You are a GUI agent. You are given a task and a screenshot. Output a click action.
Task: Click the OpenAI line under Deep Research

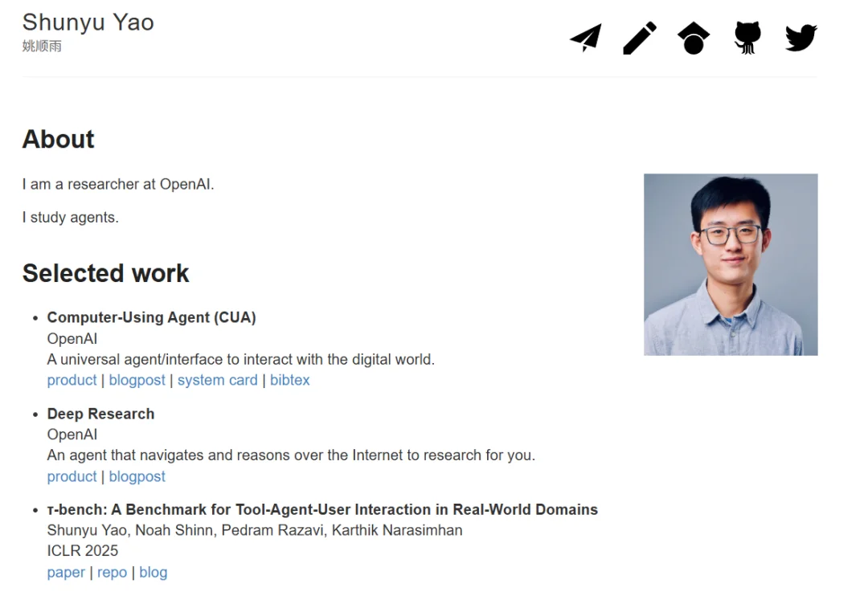point(72,435)
